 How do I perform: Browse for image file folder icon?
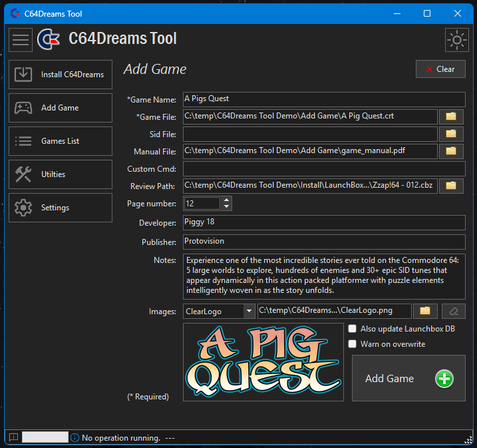pyautogui.click(x=425, y=311)
